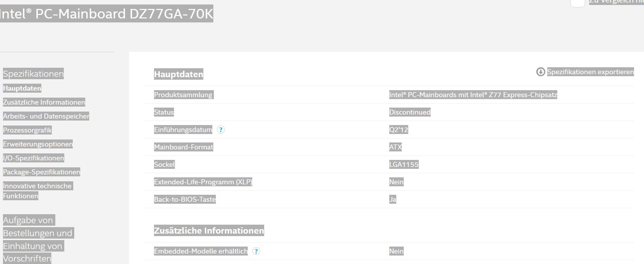Image resolution: width=644 pixels, height=264 pixels.
Task: Select the Q2'12 launch date value
Action: click(x=399, y=130)
